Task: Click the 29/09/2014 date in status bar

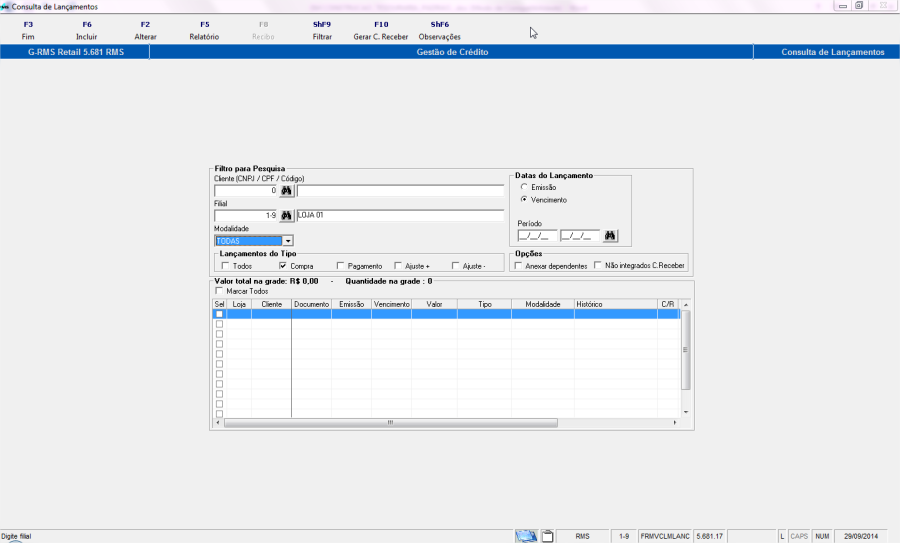Action: pos(861,536)
